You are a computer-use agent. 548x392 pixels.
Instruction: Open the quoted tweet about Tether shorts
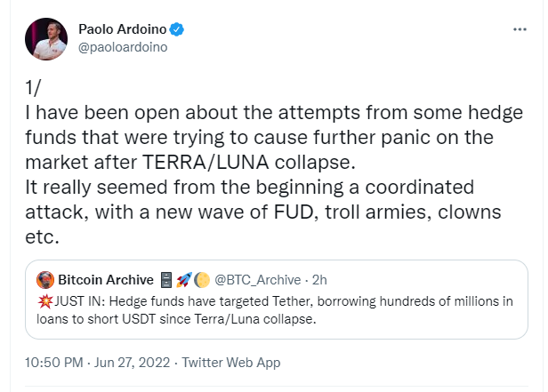click(277, 300)
